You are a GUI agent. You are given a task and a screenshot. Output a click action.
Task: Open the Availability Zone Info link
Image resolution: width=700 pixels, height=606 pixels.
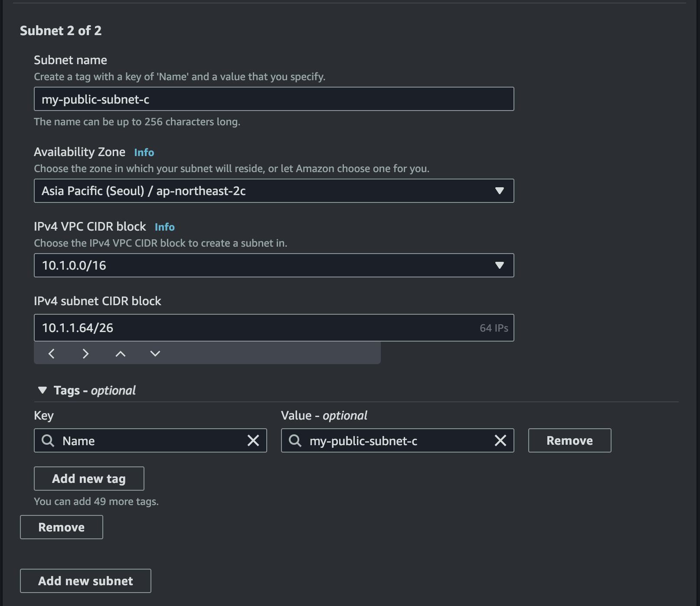point(144,153)
